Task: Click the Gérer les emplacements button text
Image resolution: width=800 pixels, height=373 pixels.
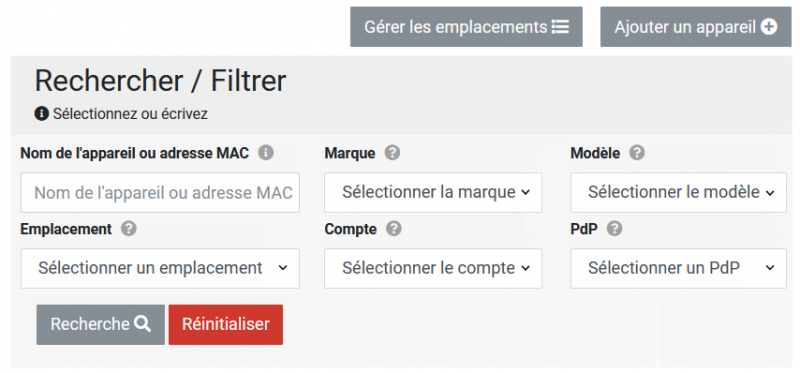Action: [x=455, y=27]
